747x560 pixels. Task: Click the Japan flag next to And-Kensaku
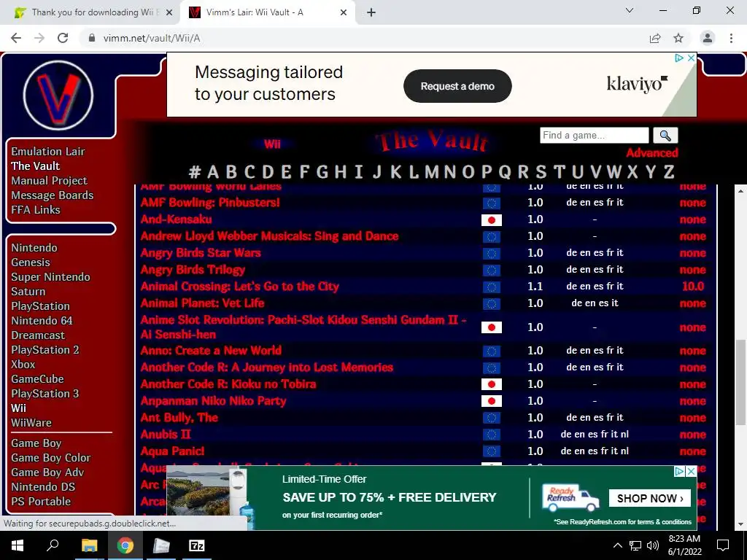tap(491, 219)
